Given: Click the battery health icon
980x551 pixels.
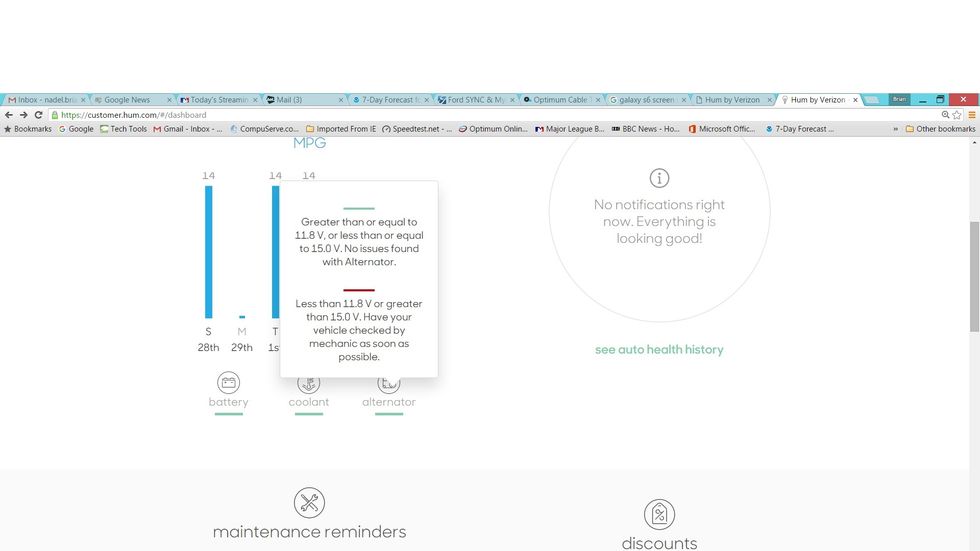Looking at the screenshot, I should pos(228,383).
